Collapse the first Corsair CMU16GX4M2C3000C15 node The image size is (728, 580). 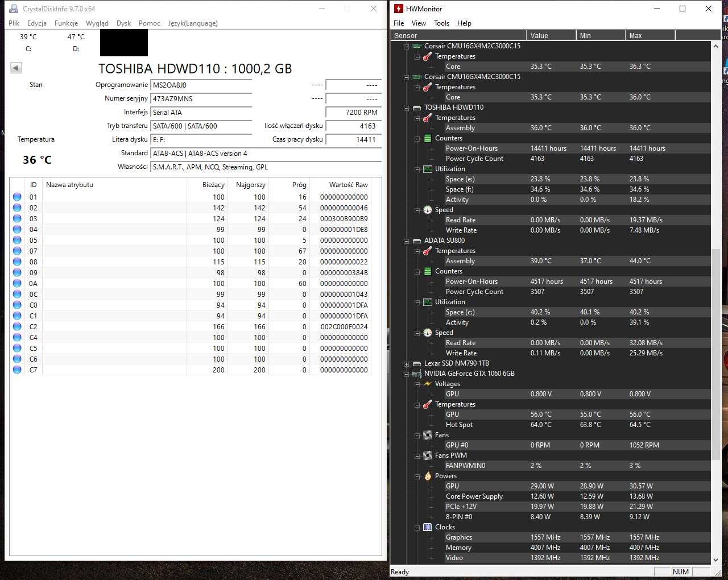[x=406, y=46]
